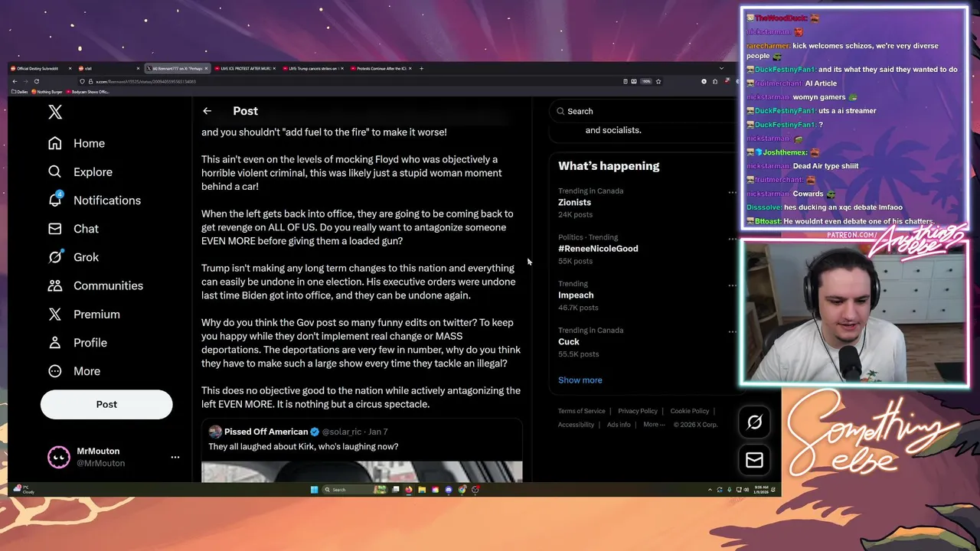Expand the More footer dropdown
Image resolution: width=980 pixels, height=551 pixels.
click(653, 425)
